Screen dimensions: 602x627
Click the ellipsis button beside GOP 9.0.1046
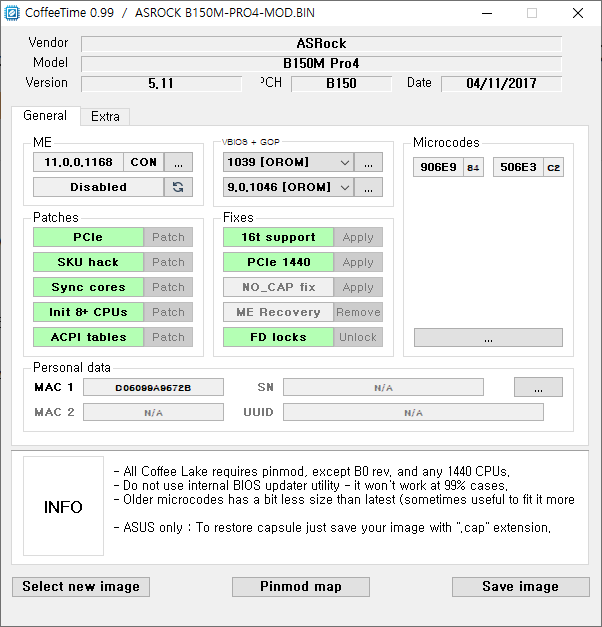pos(368,187)
